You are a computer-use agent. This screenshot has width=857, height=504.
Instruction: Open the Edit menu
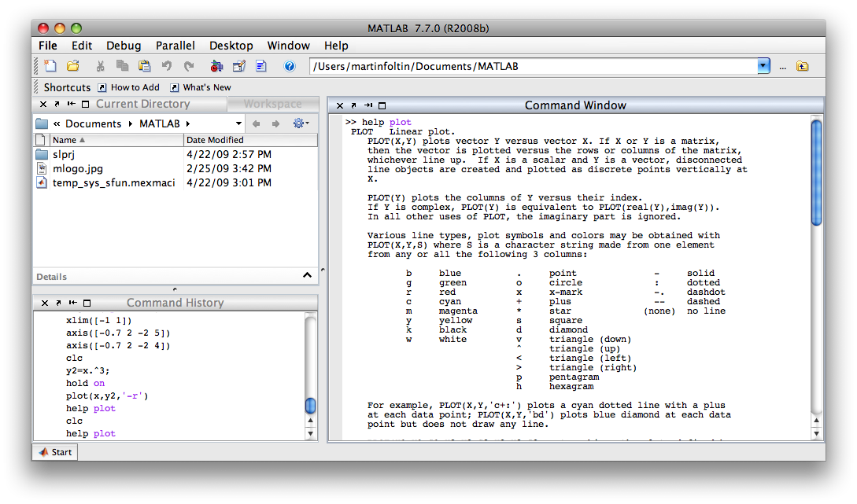(81, 46)
